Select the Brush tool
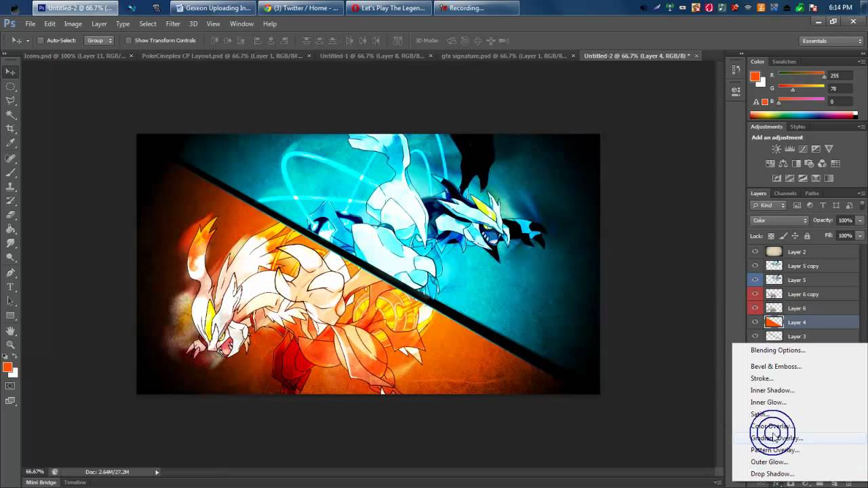Screen dimensions: 868x488 tap(10, 172)
